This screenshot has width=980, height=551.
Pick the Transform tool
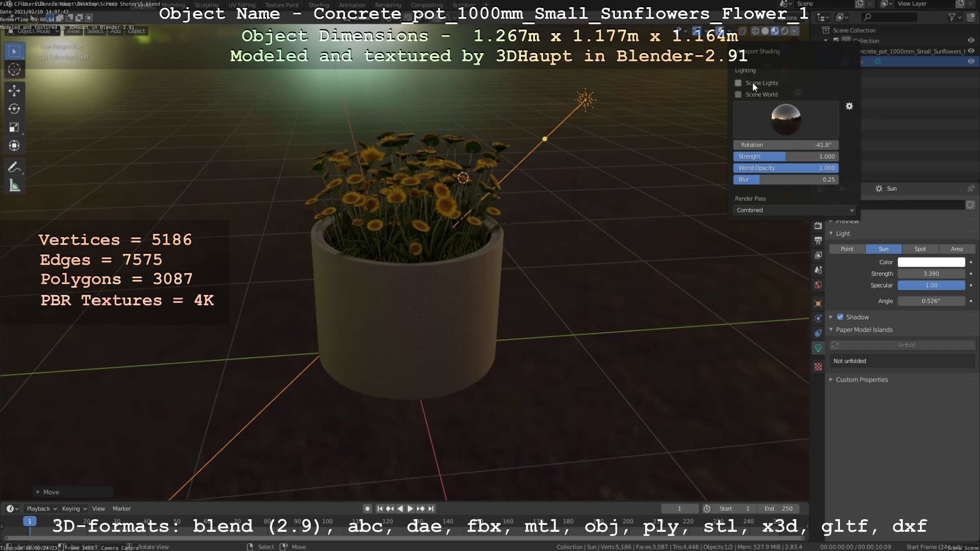point(14,146)
